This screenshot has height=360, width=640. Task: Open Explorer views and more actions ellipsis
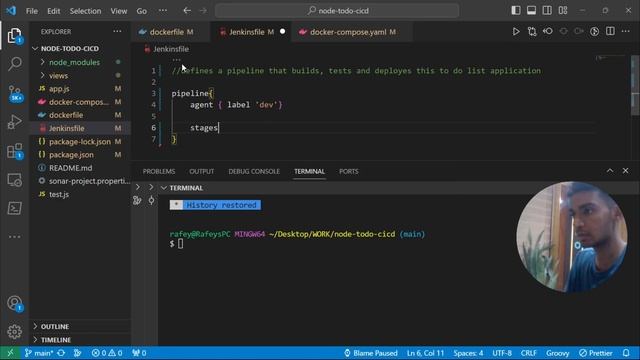[117, 31]
